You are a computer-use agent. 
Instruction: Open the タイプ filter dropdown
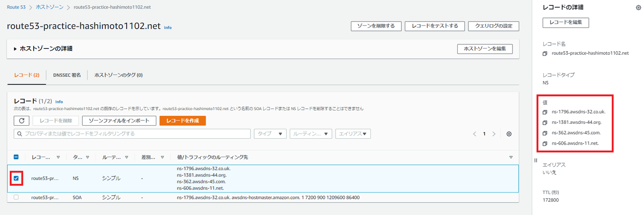[x=270, y=134]
